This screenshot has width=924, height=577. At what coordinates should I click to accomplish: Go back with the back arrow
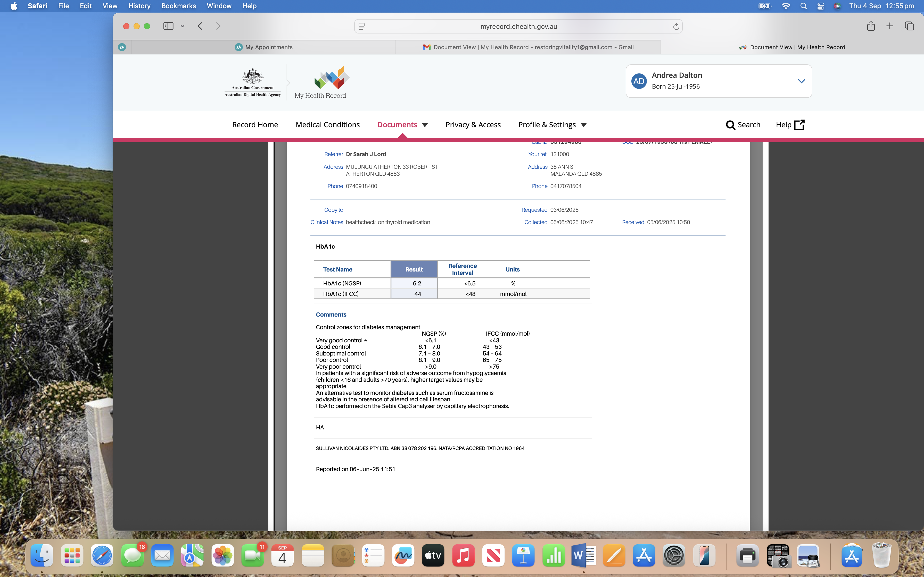(200, 26)
